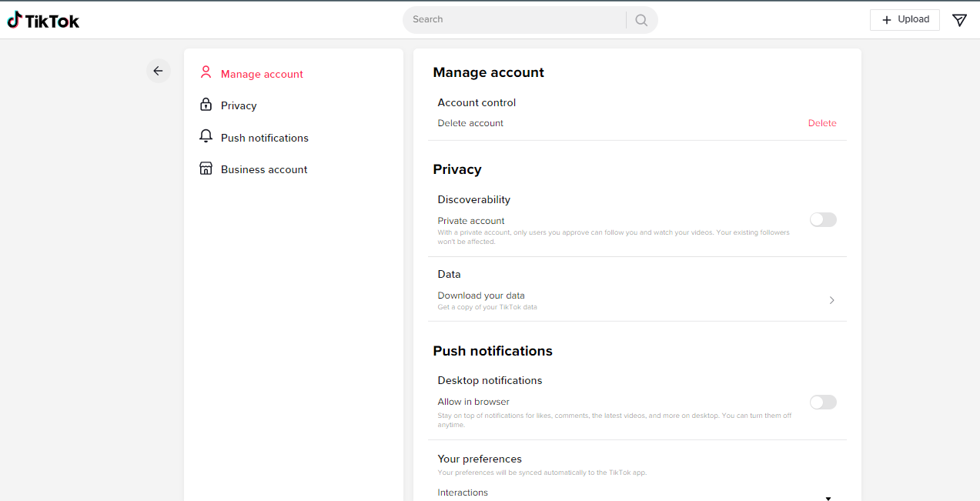The width and height of the screenshot is (980, 501).
Task: Click the Business account shop icon
Action: [206, 169]
